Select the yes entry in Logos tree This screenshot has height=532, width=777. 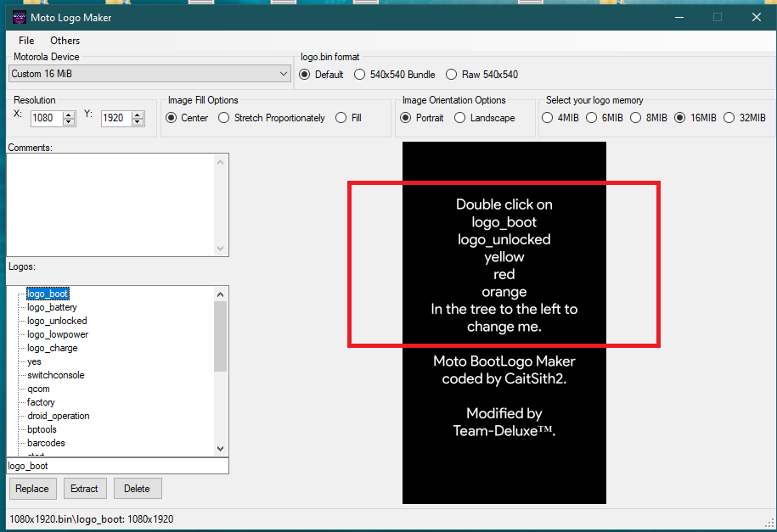click(34, 361)
